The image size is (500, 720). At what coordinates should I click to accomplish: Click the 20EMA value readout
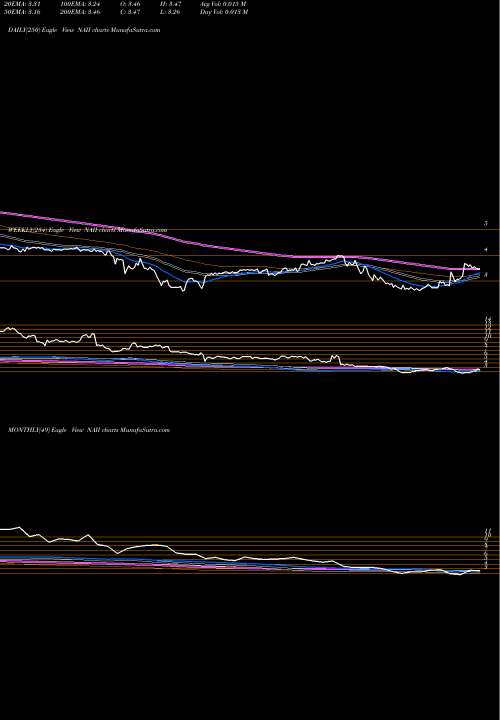24,4
